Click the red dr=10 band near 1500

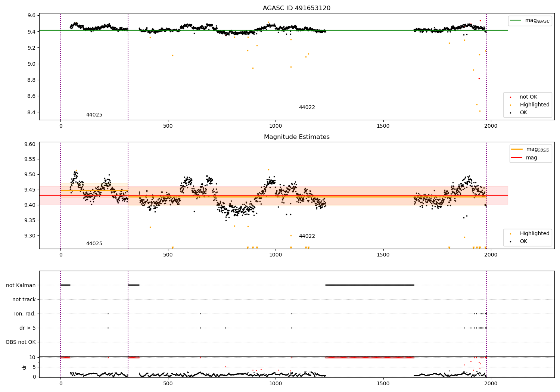[x=370, y=358]
